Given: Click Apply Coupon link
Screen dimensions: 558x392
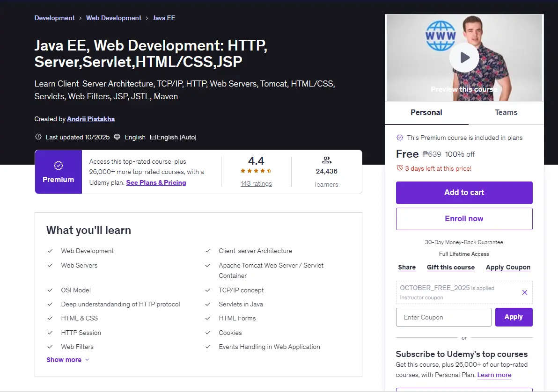Looking at the screenshot, I should [x=508, y=267].
